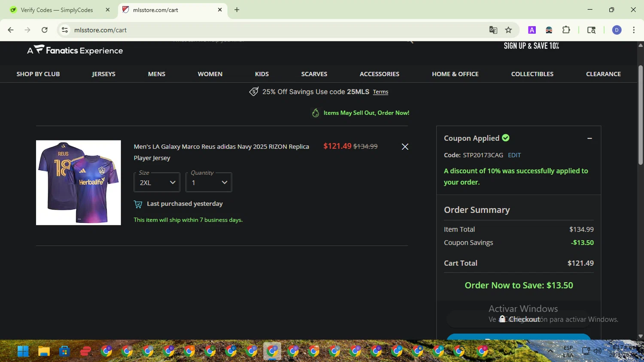
Task: Open the ACCESSORIES menu
Action: tap(380, 74)
